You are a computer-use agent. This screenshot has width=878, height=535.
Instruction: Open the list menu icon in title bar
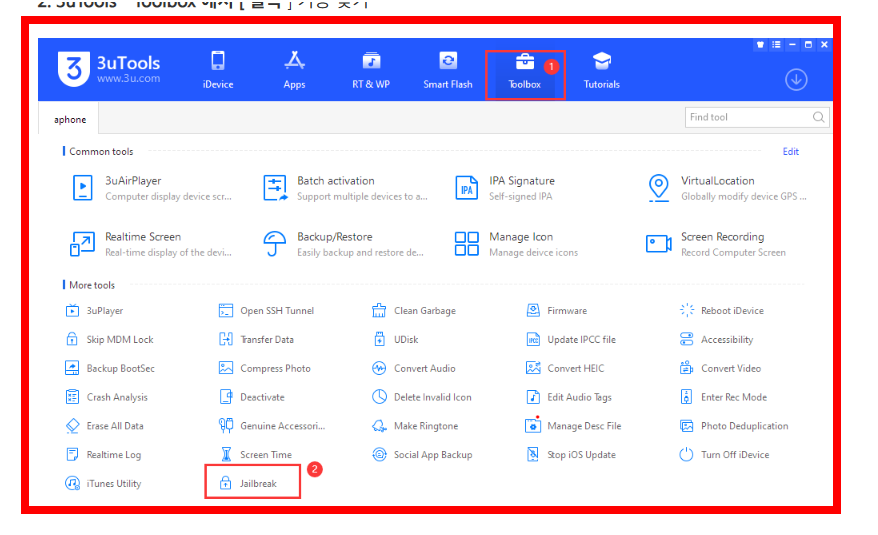click(776, 45)
